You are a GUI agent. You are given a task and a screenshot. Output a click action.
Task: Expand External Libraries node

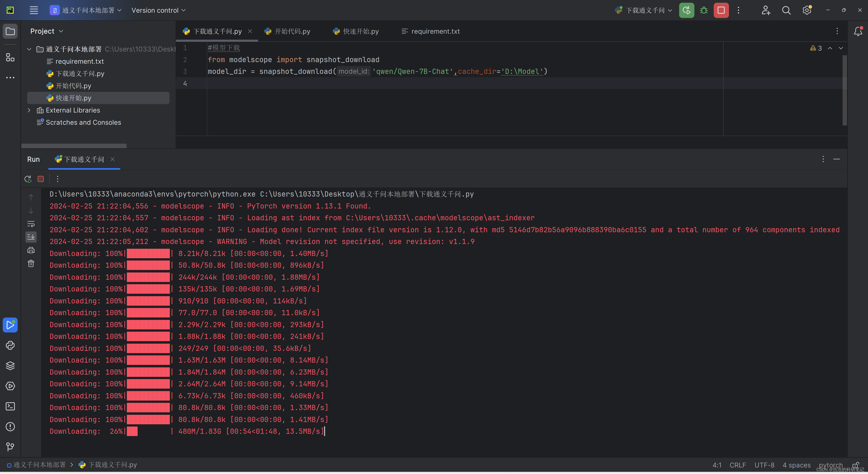[x=29, y=110]
